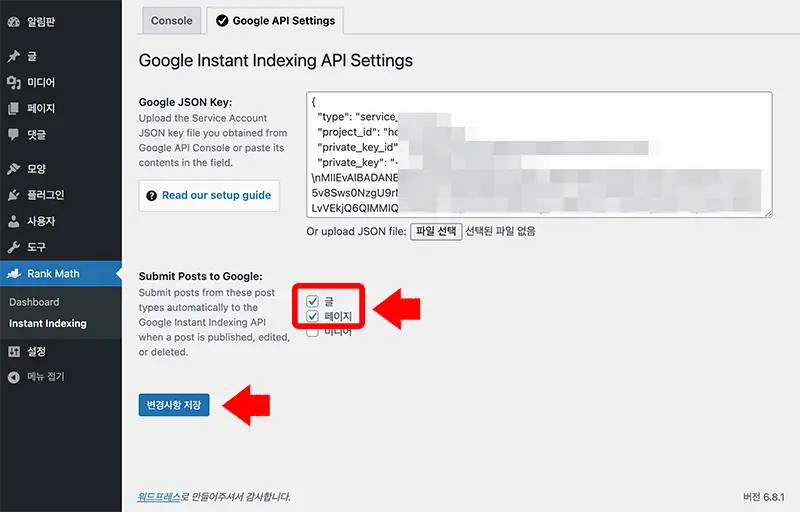
Task: Click the 워드프레스 footer link
Action: (159, 497)
